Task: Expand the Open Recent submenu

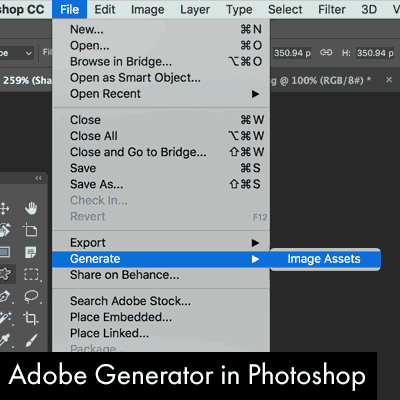Action: 161,94
